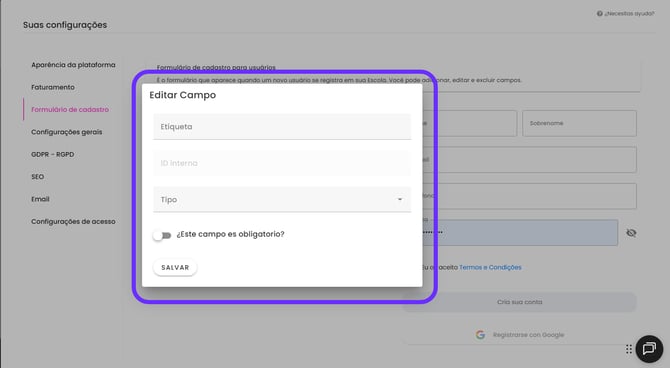This screenshot has width=670, height=368.
Task: Click the 'Editar Campo' dialog title
Action: pos(182,95)
